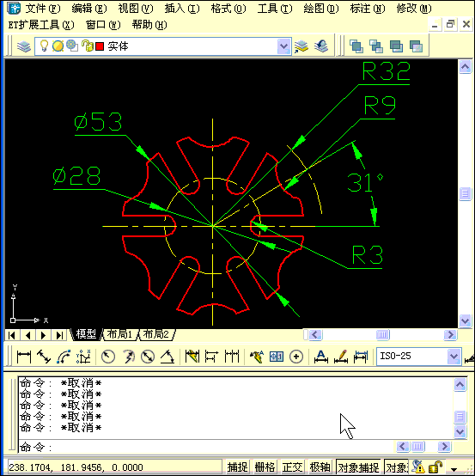Jump to first layout tab arrow
Screen dimensions: 475x476
click(12, 335)
